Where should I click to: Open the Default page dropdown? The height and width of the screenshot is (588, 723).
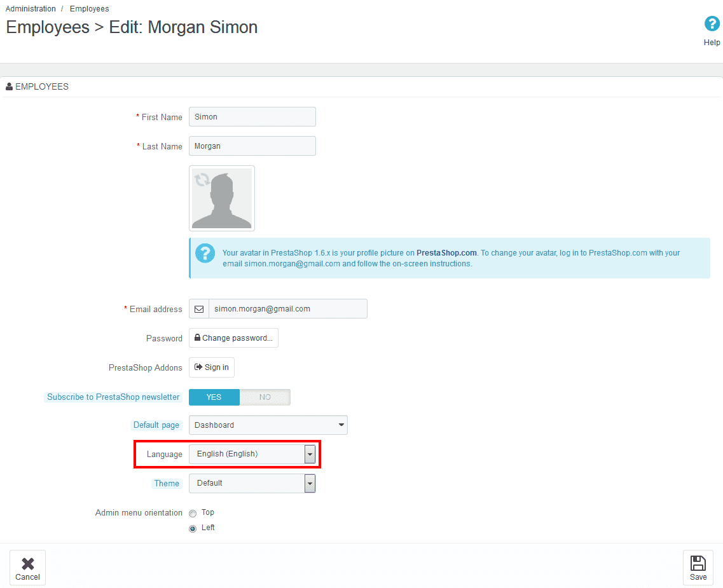tap(268, 425)
